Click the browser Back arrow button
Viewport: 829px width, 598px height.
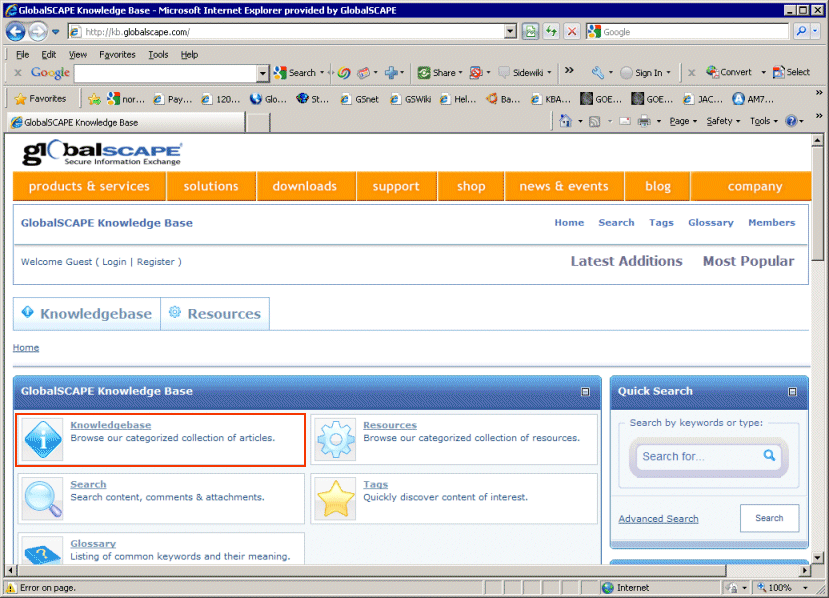pos(15,32)
